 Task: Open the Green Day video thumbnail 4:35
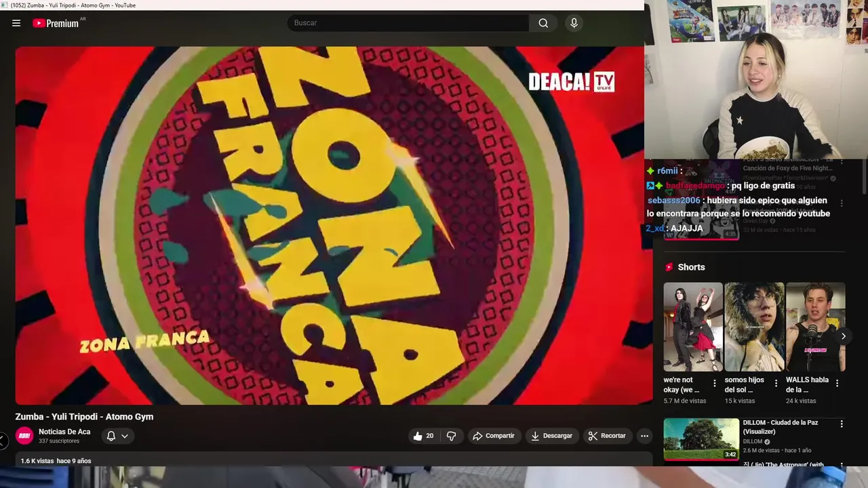point(701,220)
